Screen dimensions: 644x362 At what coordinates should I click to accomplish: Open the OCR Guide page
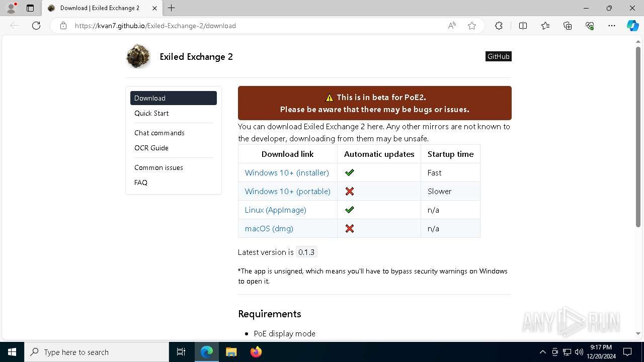(x=151, y=148)
